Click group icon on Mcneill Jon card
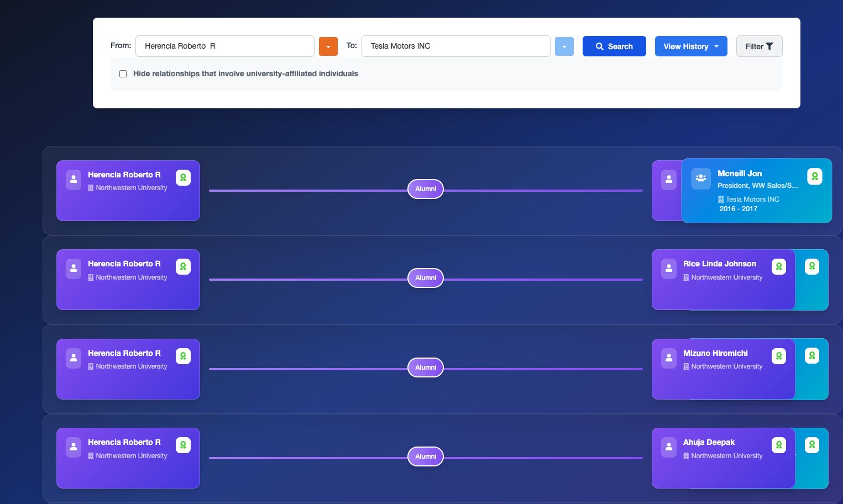This screenshot has height=504, width=843. click(x=701, y=179)
